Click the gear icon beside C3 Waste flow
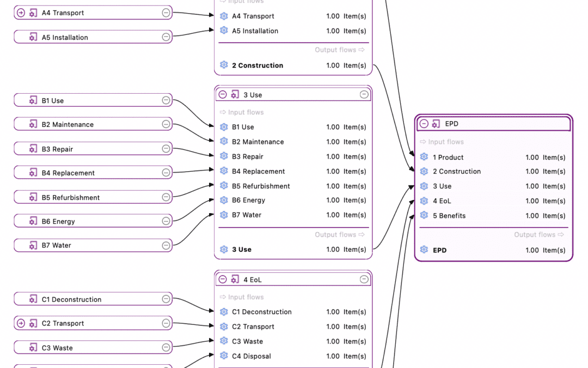This screenshot has width=588, height=368. (224, 341)
